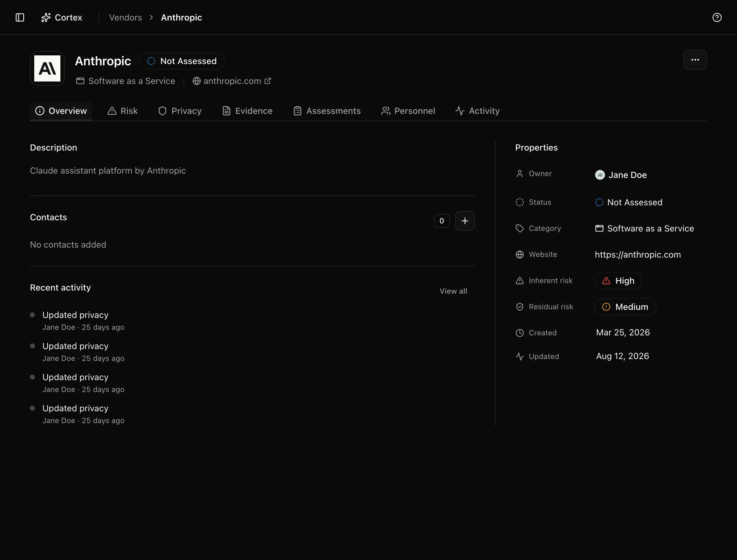Click the Properties heading
The image size is (737, 560).
pyautogui.click(x=536, y=148)
